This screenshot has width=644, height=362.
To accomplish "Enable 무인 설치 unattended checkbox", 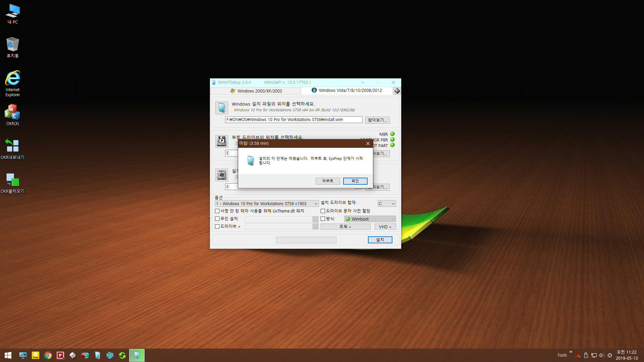I will [217, 219].
